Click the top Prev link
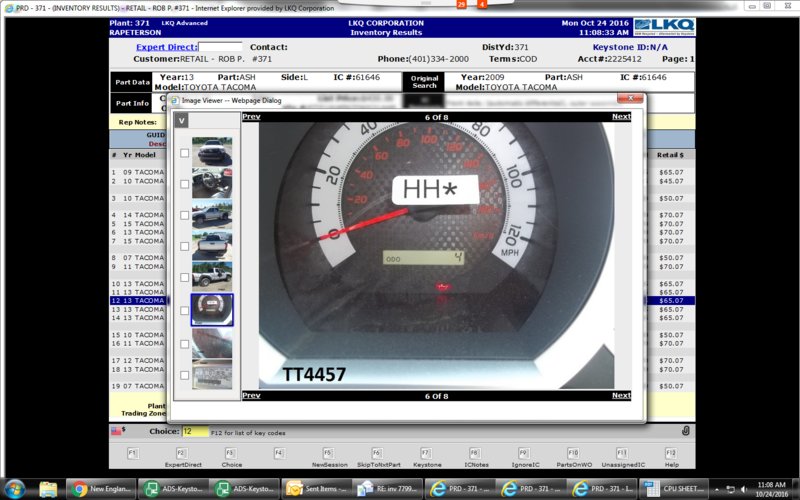800x500 pixels. point(251,116)
